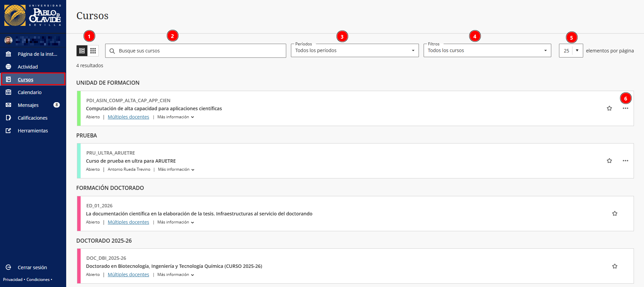Screen dimensions: 644x287
Task: Open the Períodos dropdown
Action: click(x=354, y=50)
